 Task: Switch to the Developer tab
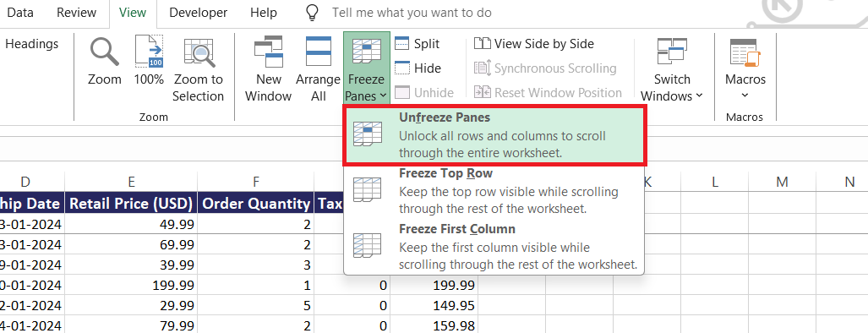pos(198,12)
